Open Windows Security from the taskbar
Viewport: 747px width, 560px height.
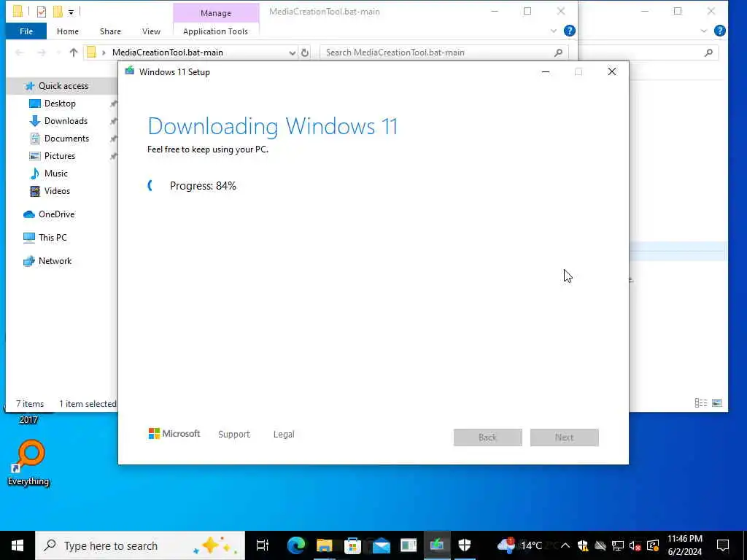[465, 545]
